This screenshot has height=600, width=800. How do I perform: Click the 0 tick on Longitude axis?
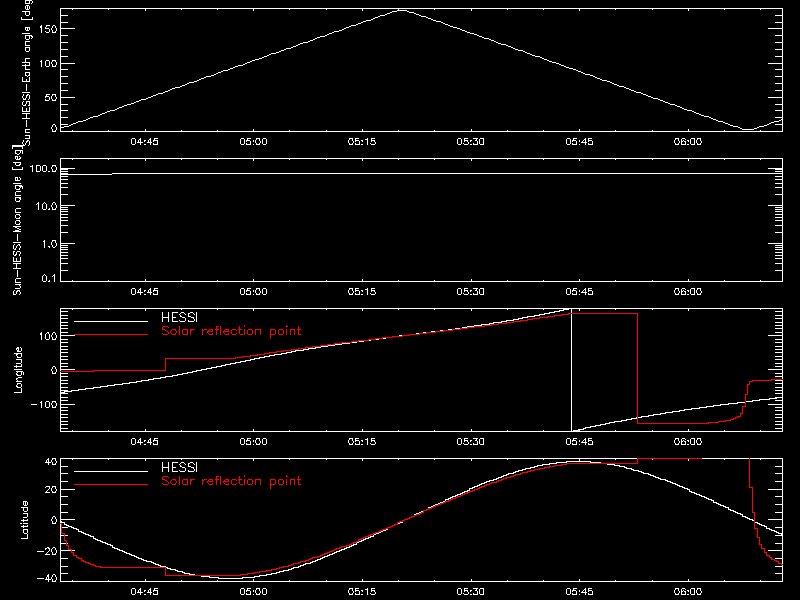click(54, 370)
